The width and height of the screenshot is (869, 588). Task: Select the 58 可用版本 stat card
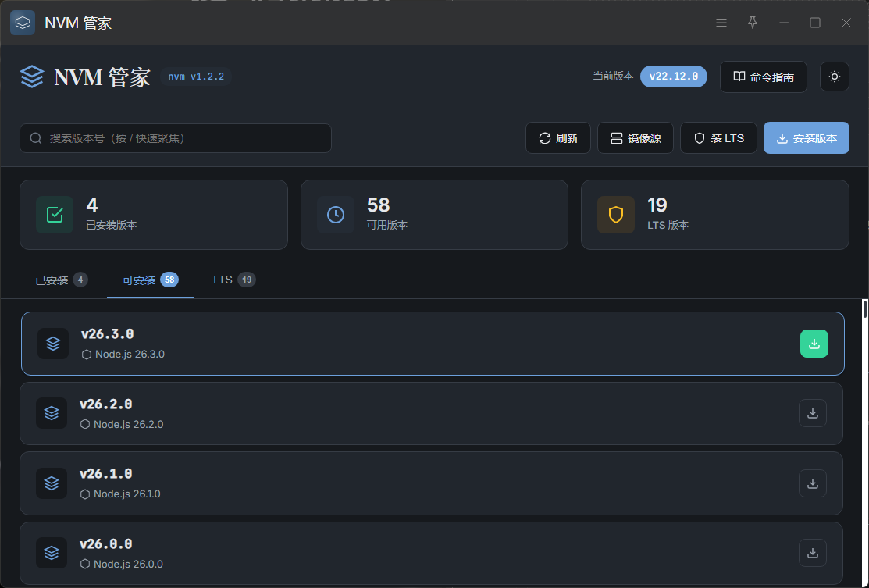[434, 215]
